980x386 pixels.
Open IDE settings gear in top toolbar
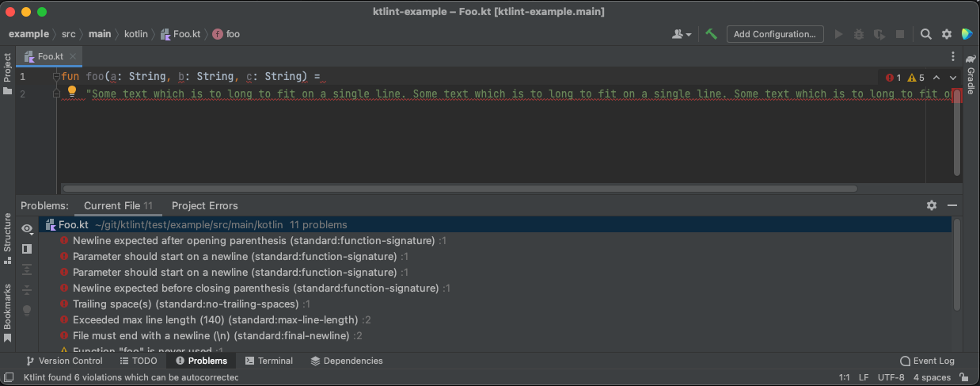click(947, 34)
